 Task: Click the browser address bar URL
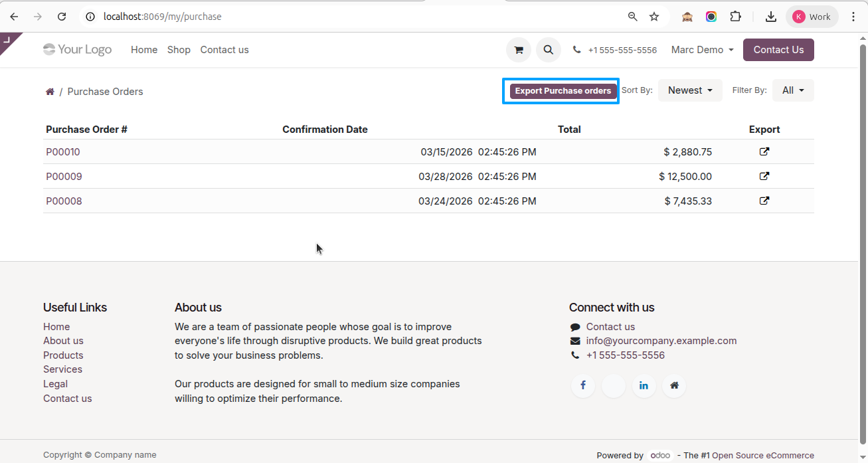163,17
